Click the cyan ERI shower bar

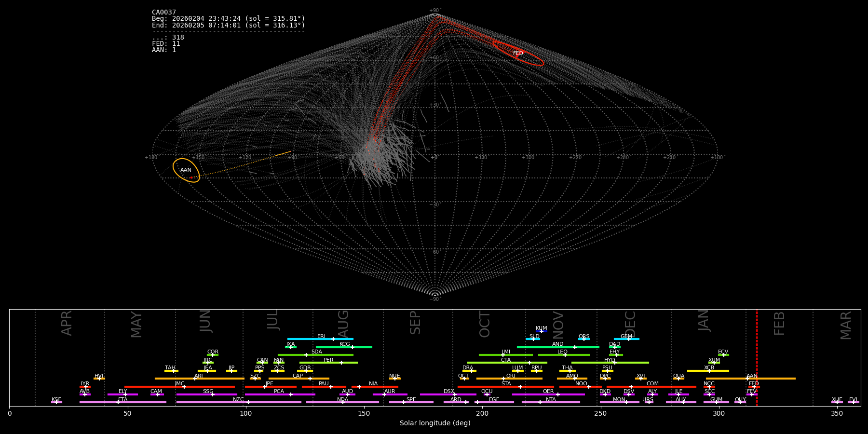click(x=320, y=339)
